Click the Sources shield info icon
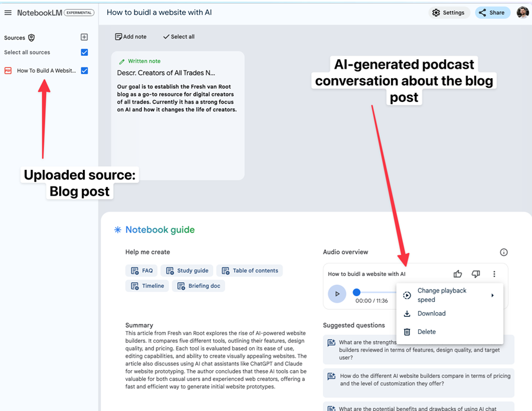The width and height of the screenshot is (532, 411). tap(31, 38)
